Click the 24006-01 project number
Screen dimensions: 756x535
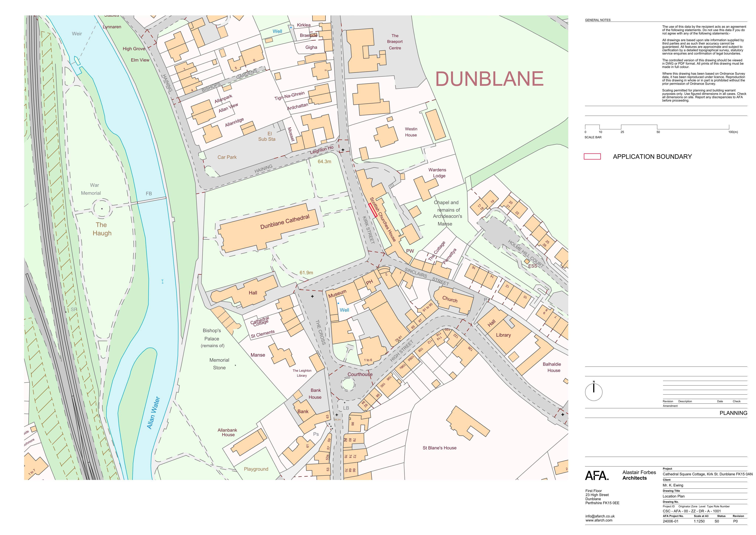click(x=670, y=522)
